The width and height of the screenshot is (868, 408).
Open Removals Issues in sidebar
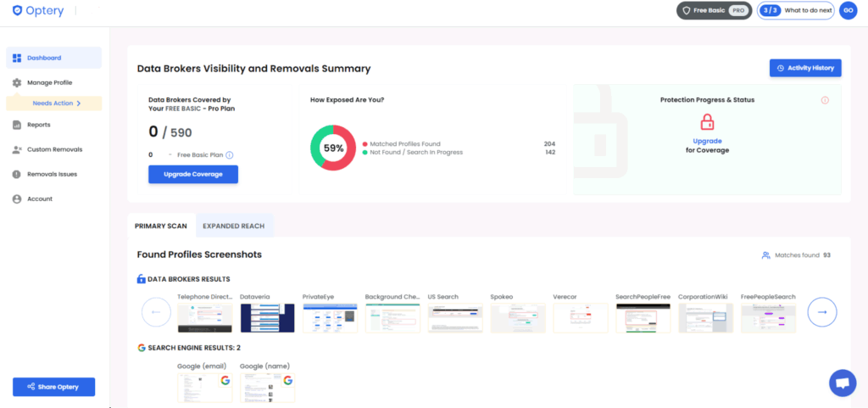point(53,174)
